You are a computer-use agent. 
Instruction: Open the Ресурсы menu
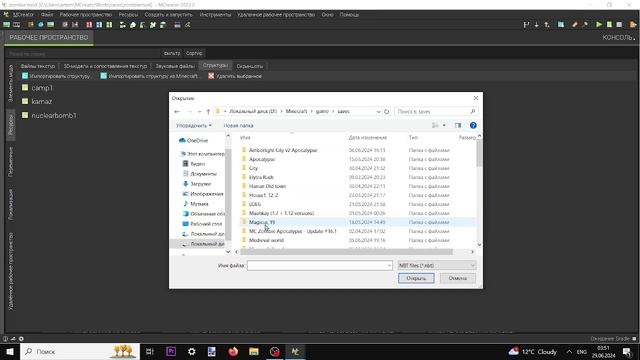[x=128, y=14]
